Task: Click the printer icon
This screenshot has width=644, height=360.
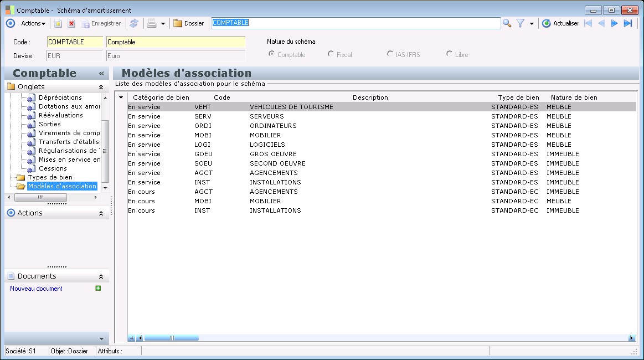Action: tap(151, 23)
